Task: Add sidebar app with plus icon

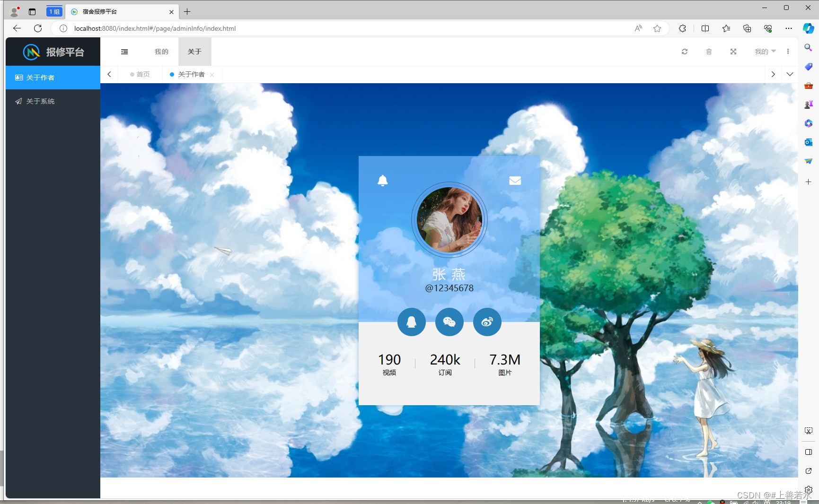Action: tap(808, 182)
